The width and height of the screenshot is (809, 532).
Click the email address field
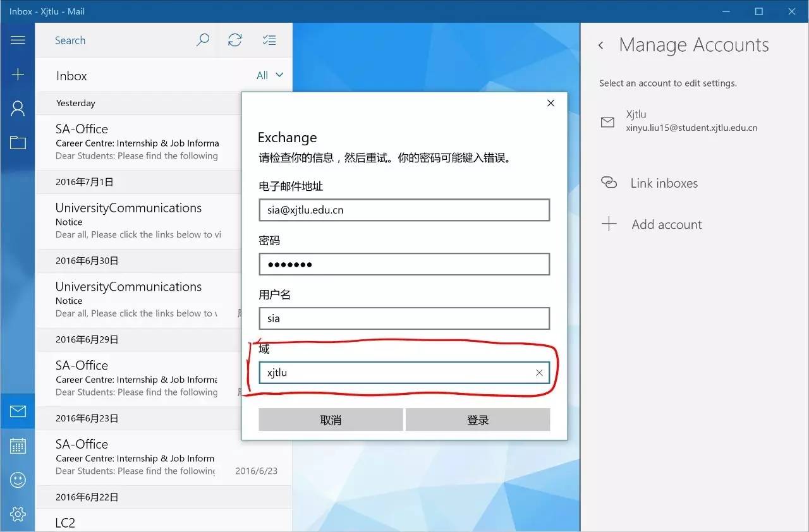(404, 210)
